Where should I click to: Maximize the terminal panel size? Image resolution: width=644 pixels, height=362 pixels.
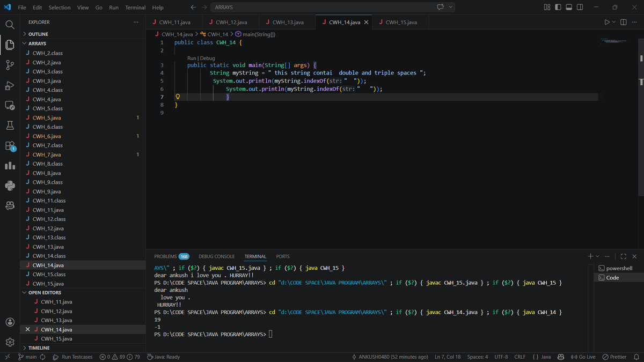(x=624, y=256)
